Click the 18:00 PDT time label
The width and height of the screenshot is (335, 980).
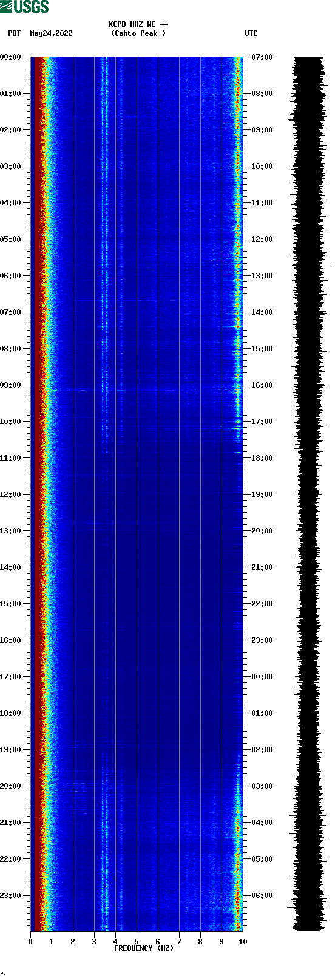[10, 713]
